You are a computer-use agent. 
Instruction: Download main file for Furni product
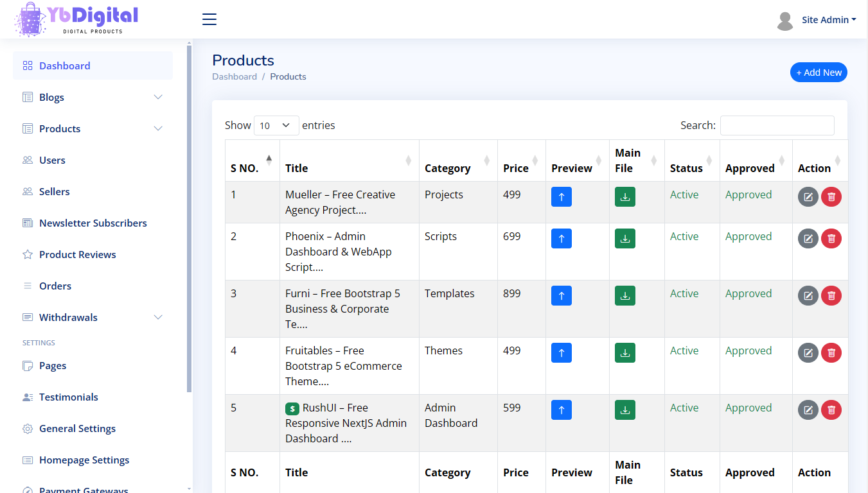(x=625, y=296)
